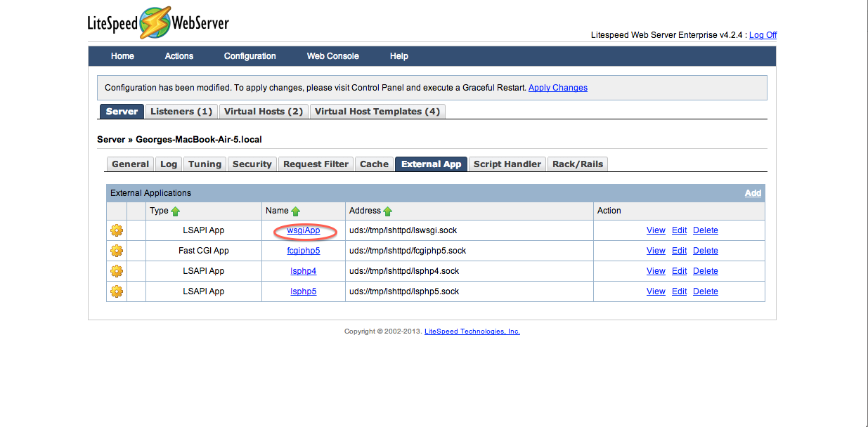Open the Actions menu

pyautogui.click(x=179, y=56)
